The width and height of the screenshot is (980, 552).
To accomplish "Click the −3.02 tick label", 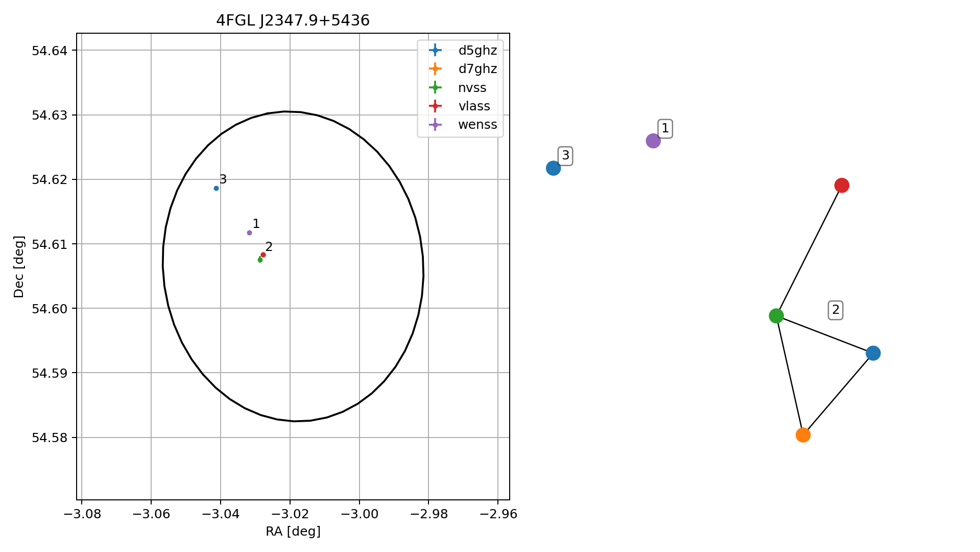I will [x=290, y=514].
